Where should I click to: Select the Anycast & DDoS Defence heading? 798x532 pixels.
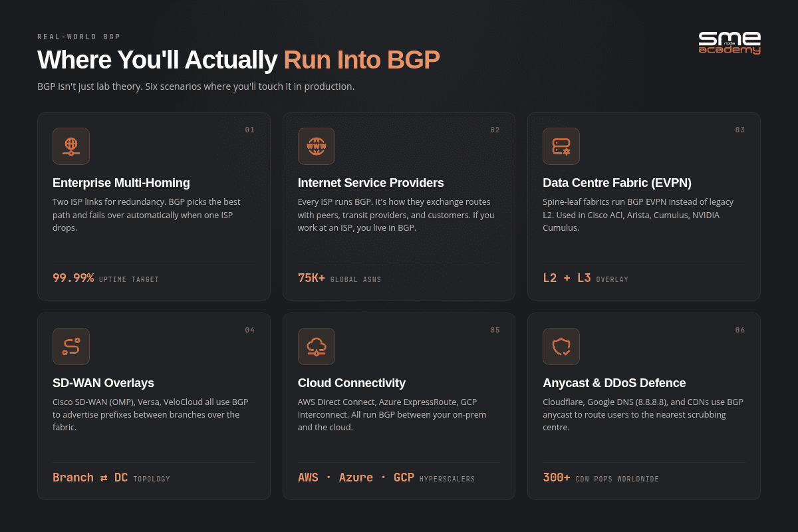(614, 383)
